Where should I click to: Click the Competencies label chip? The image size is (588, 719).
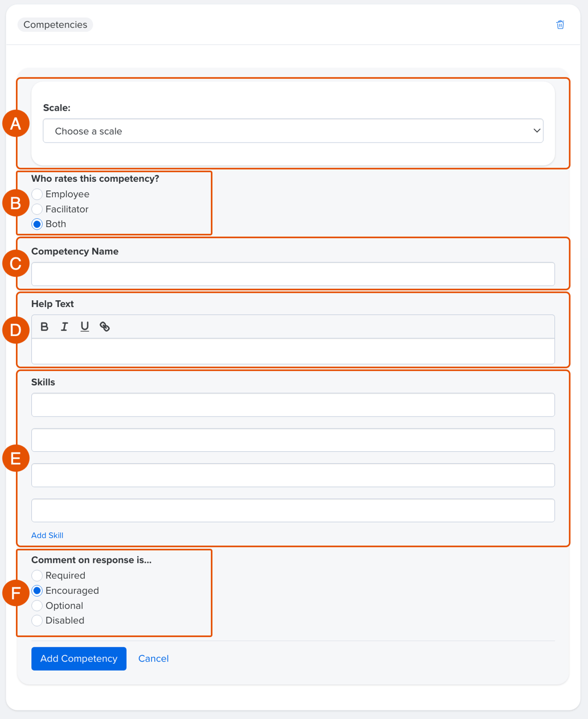tap(55, 24)
